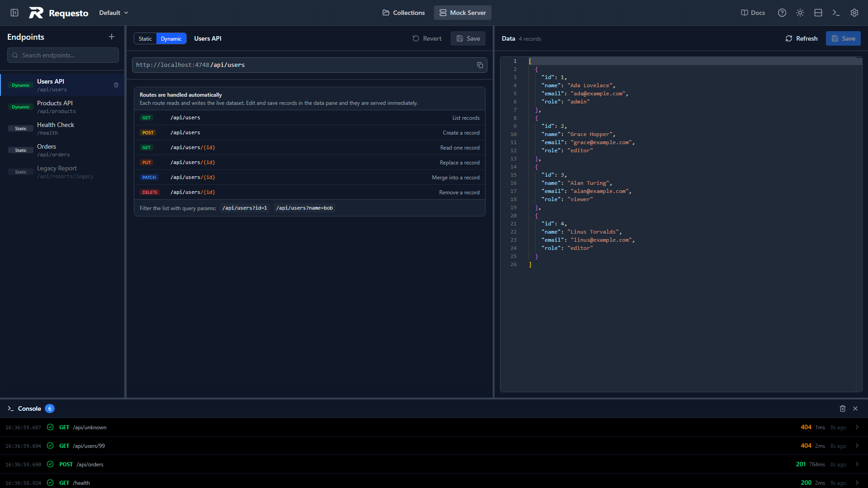The image size is (868, 488).
Task: Collapse the sidebar with the panel icon
Action: 14,13
